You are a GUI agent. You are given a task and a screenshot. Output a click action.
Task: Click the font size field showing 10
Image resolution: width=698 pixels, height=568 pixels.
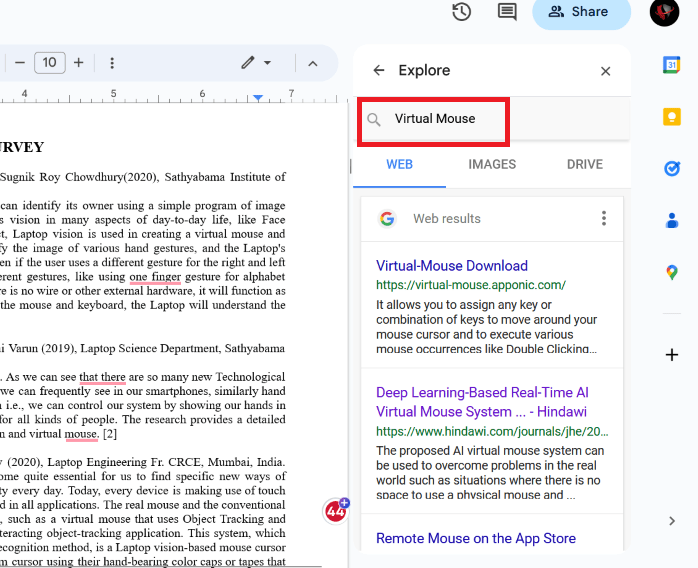(x=50, y=62)
